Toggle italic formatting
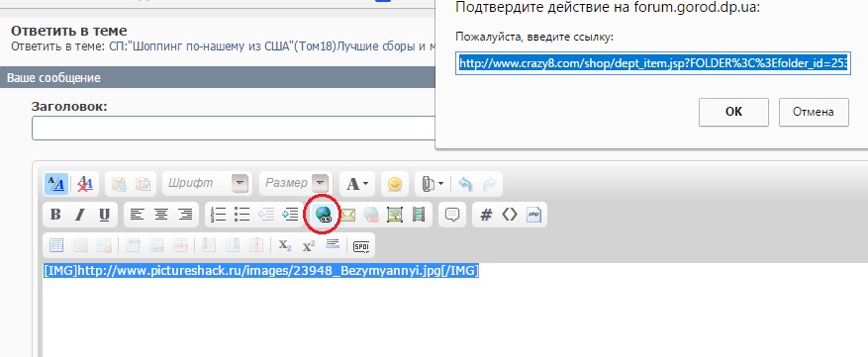Image resolution: width=868 pixels, height=357 pixels. 80,215
